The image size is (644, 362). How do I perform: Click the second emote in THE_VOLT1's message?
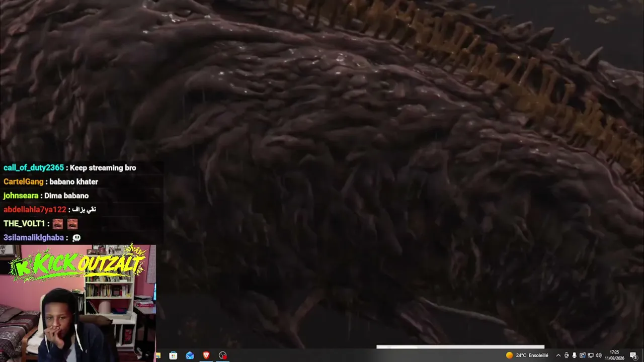pos(72,224)
